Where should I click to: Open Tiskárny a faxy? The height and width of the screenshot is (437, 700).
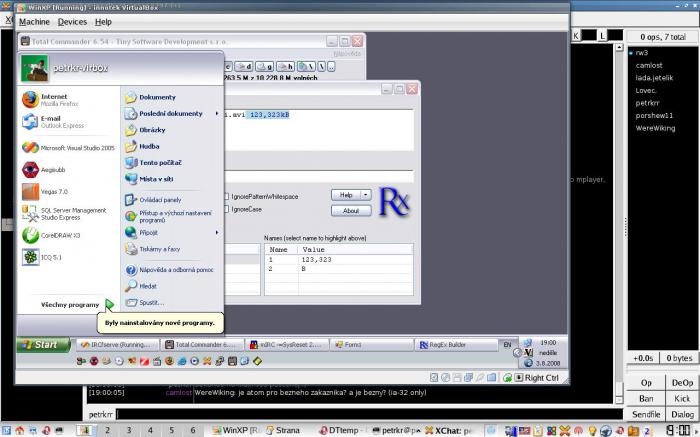click(152, 249)
